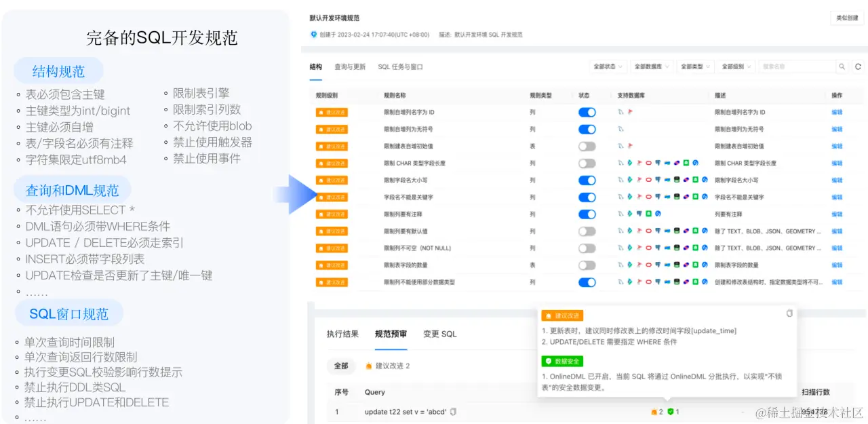Screen dimensions: 868x424
Task: Click the green square icon in 限制字段名大小写 row
Action: click(x=695, y=180)
